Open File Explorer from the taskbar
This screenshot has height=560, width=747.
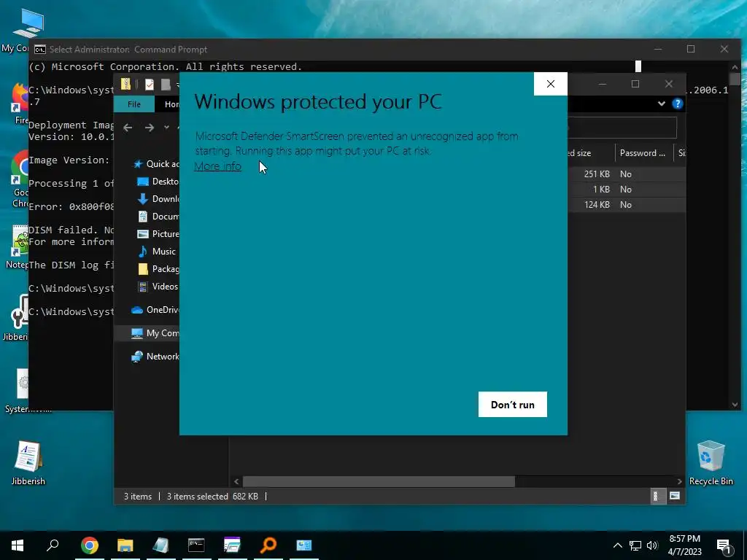(125, 545)
